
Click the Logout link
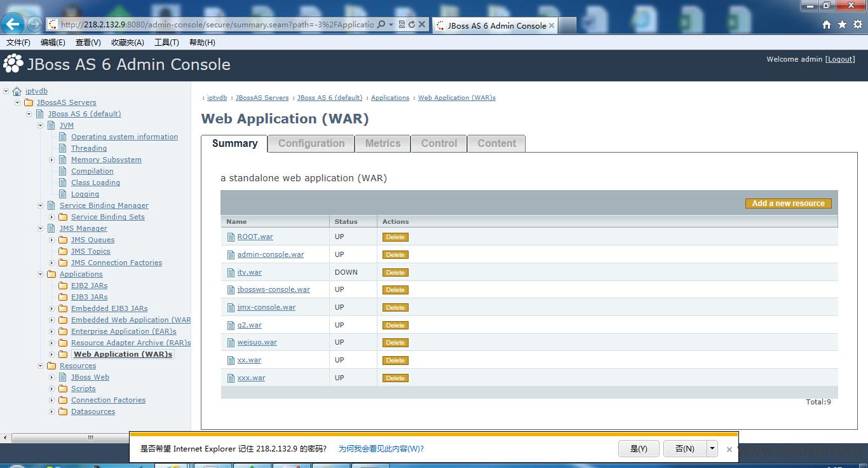[840, 59]
